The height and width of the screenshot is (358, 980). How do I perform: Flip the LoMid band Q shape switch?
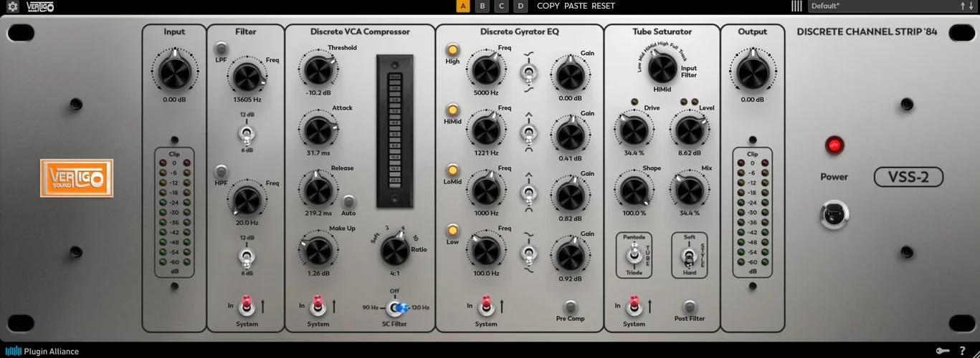[529, 193]
